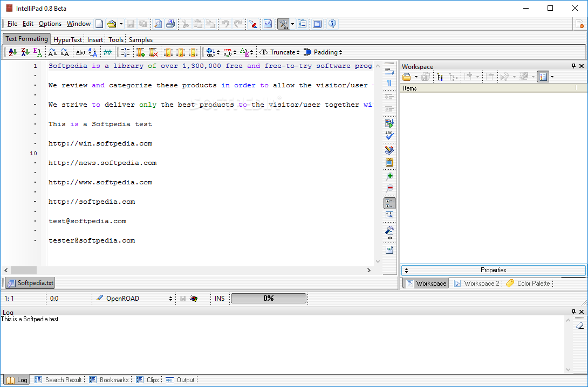This screenshot has width=588, height=387.
Task: Click the 0% progress bar
Action: pyautogui.click(x=269, y=298)
